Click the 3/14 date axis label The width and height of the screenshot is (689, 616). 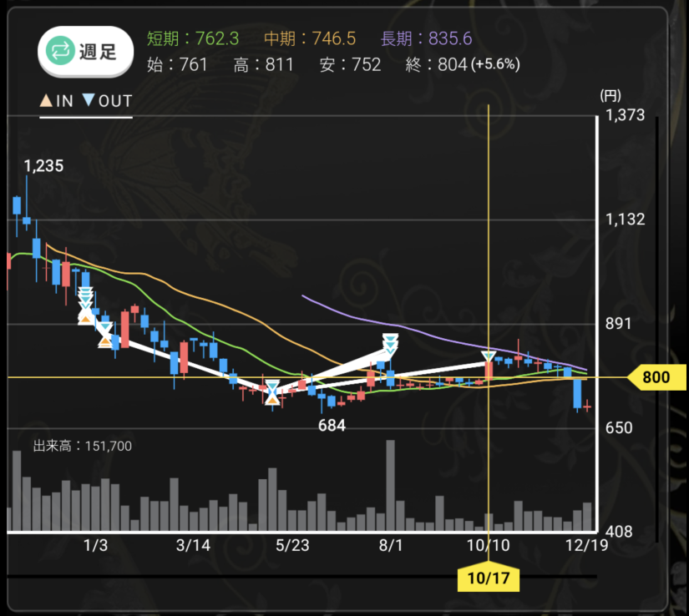point(193,545)
